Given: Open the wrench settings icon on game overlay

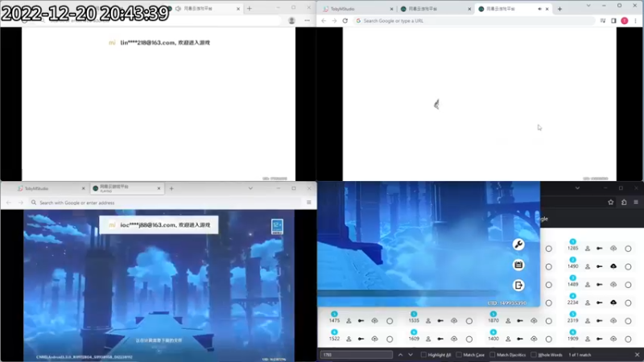Looking at the screenshot, I should pos(518,245).
